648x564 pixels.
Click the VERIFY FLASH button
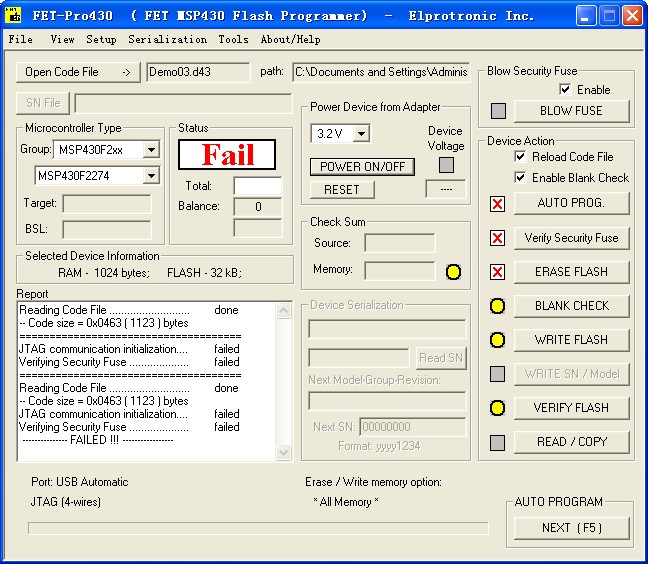coord(572,408)
